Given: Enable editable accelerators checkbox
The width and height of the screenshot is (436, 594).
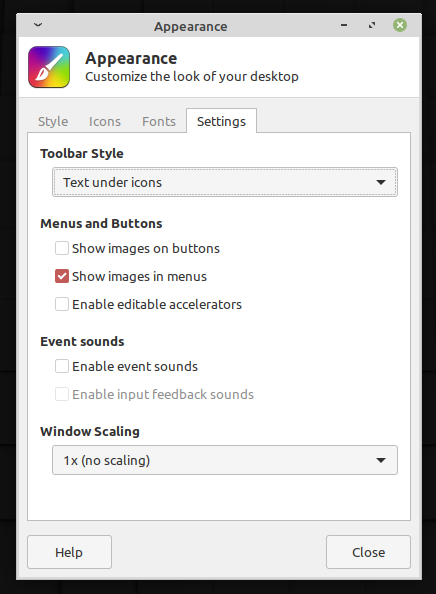Looking at the screenshot, I should [x=62, y=304].
